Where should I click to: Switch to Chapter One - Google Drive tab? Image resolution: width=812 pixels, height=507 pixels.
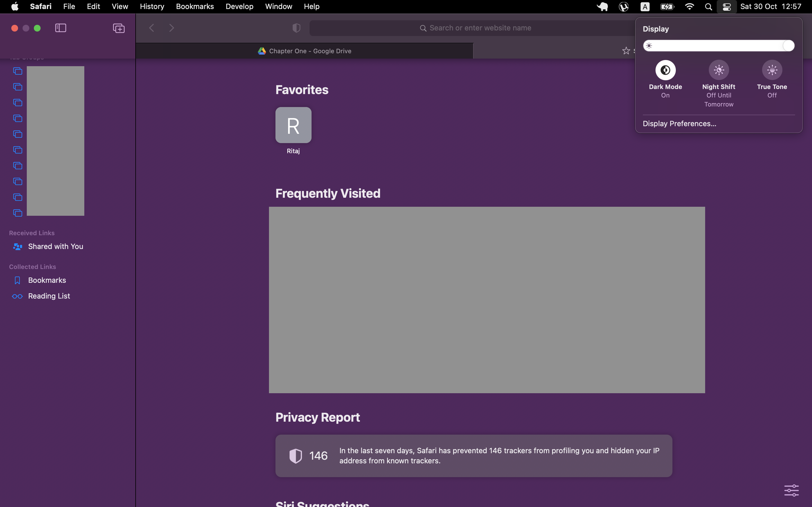tap(304, 51)
